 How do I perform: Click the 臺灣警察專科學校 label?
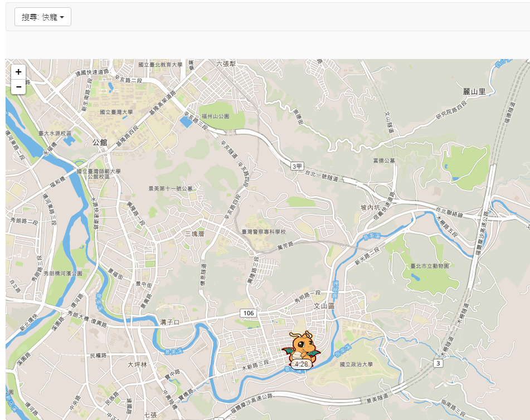[264, 232]
